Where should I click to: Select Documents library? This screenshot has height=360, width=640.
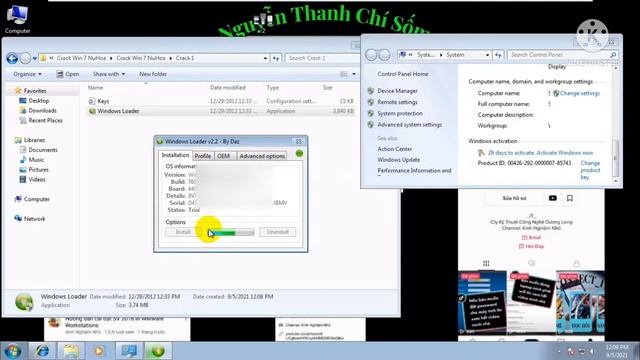[x=42, y=150]
